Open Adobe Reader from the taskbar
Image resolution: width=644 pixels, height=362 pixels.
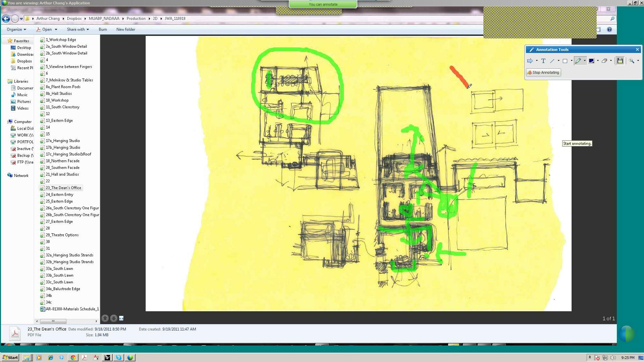[x=84, y=358]
